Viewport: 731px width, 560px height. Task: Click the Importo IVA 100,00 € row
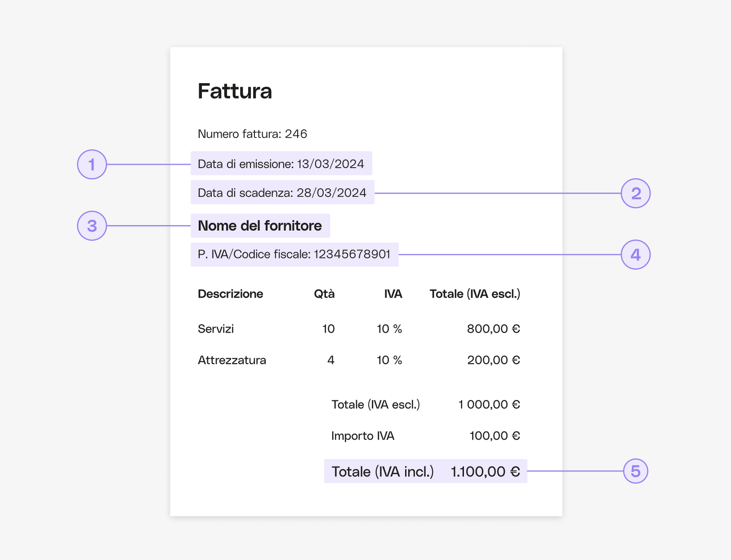pyautogui.click(x=426, y=436)
